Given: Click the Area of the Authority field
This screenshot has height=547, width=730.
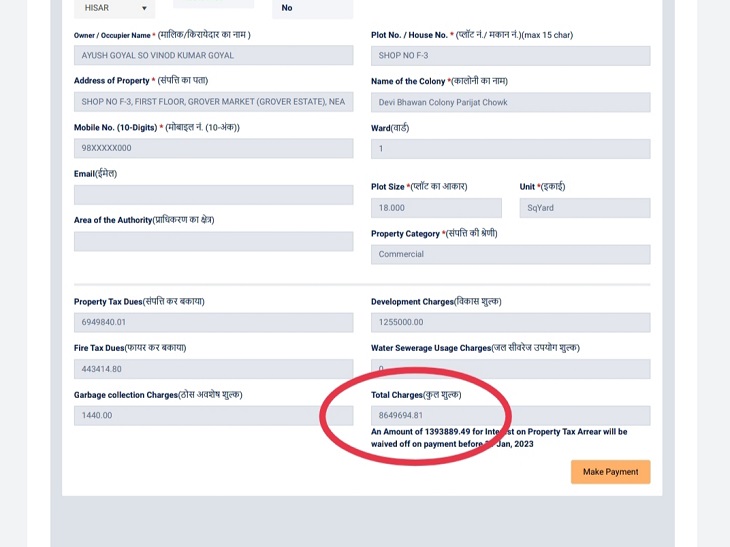Looking at the screenshot, I should [213, 241].
